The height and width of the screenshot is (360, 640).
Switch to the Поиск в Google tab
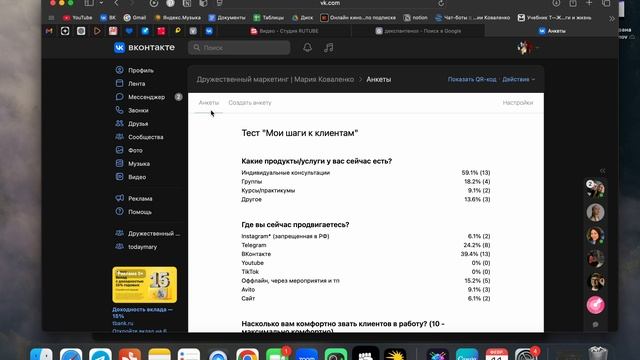click(x=418, y=31)
